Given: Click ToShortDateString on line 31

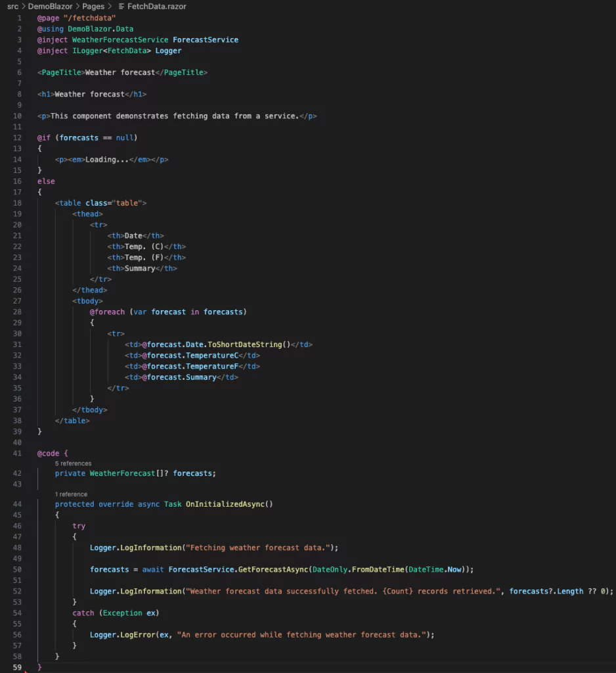Looking at the screenshot, I should pos(245,344).
